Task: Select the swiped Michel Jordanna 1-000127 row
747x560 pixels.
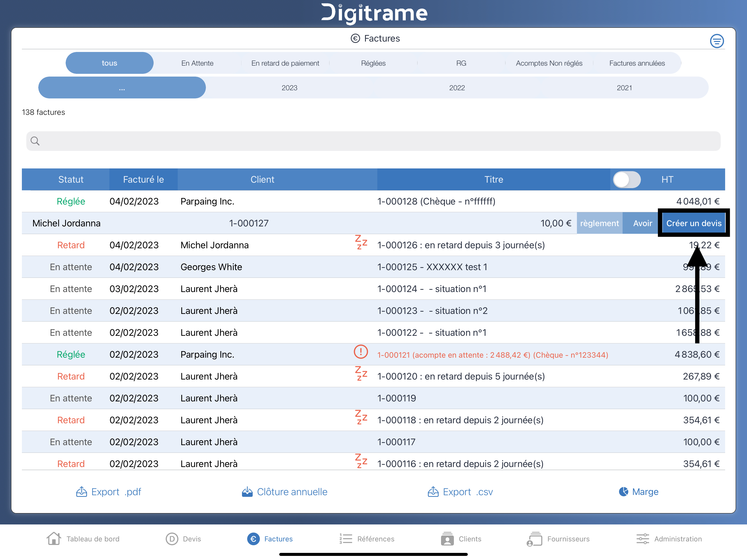Action: [x=299, y=223]
